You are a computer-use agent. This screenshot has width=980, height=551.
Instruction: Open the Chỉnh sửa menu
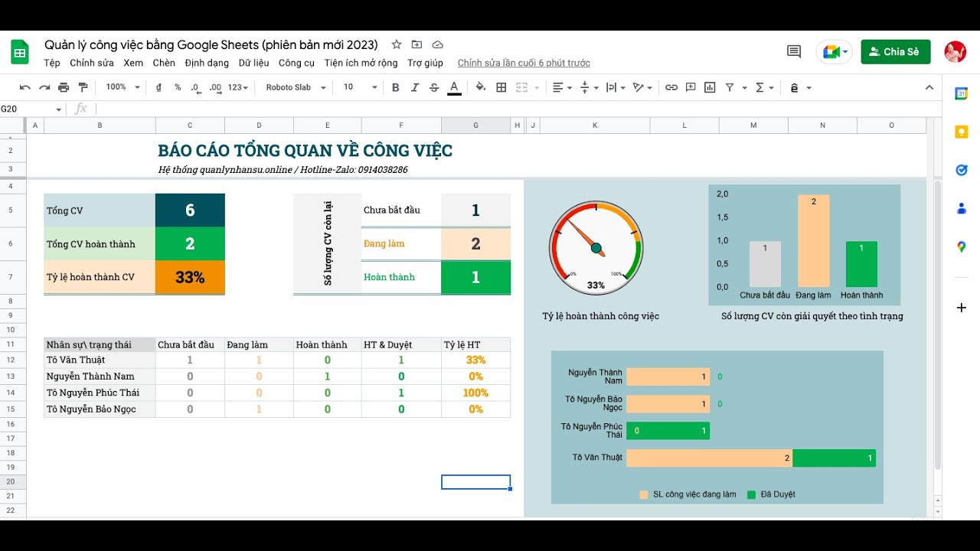(x=92, y=63)
